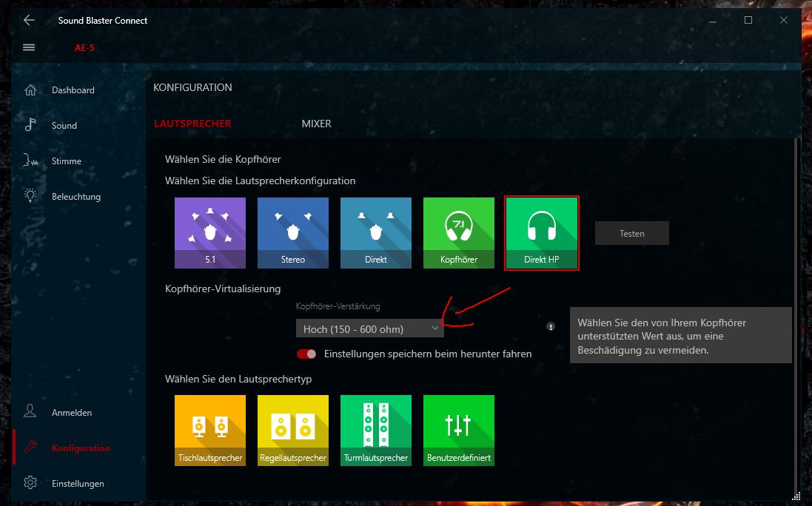This screenshot has width=812, height=506.
Task: Select the Regallautsprecher speaker type
Action: pos(293,431)
